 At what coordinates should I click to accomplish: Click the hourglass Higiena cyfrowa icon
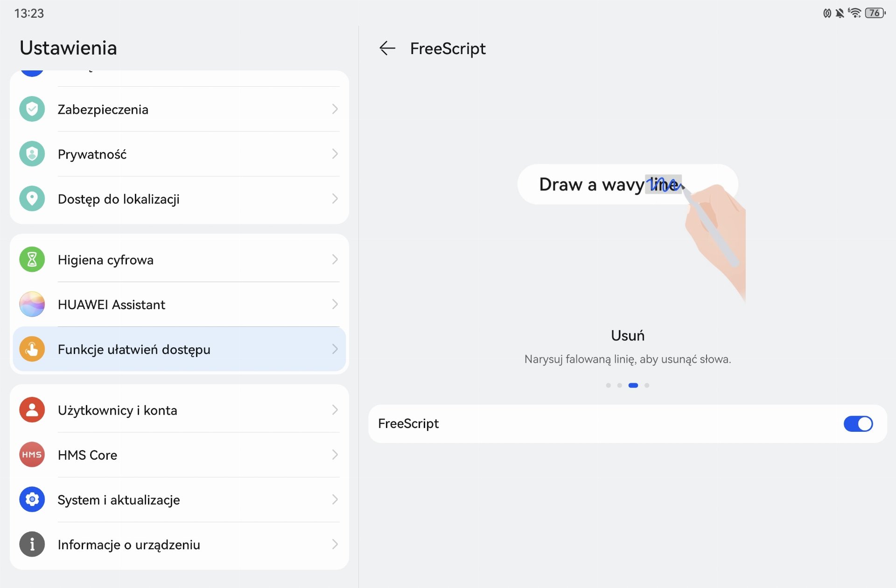coord(32,260)
